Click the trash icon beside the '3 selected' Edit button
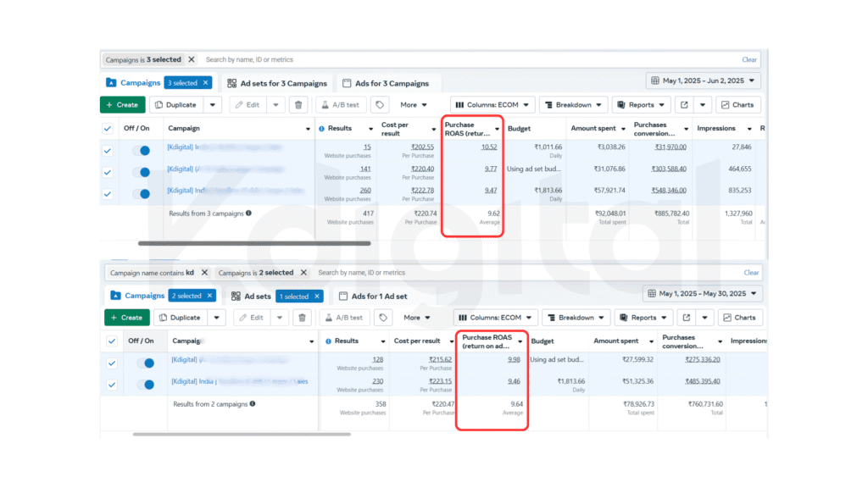 (x=298, y=105)
